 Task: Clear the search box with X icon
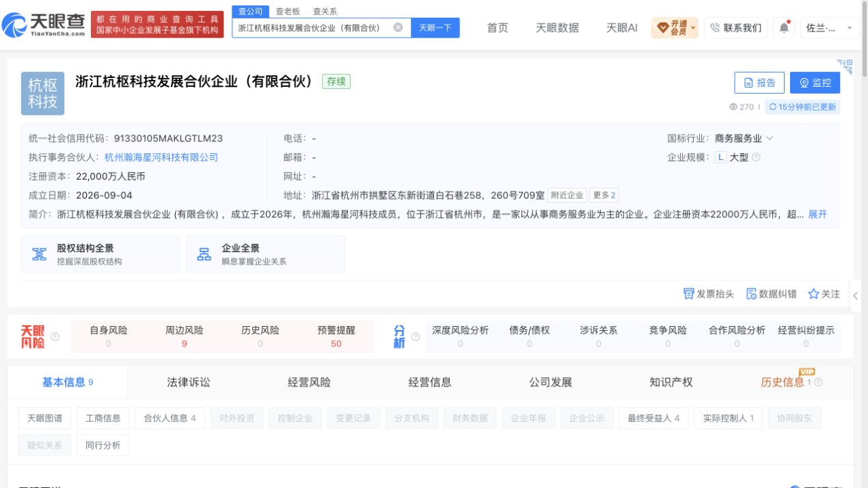tap(398, 27)
